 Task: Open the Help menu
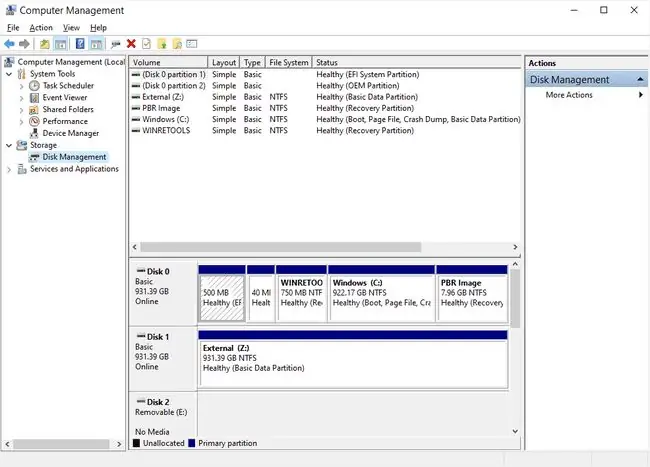[x=98, y=28]
